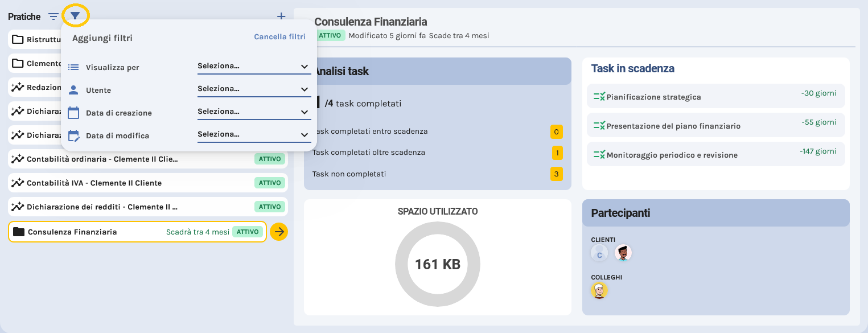
Task: Click Cancella filtri link
Action: 279,36
